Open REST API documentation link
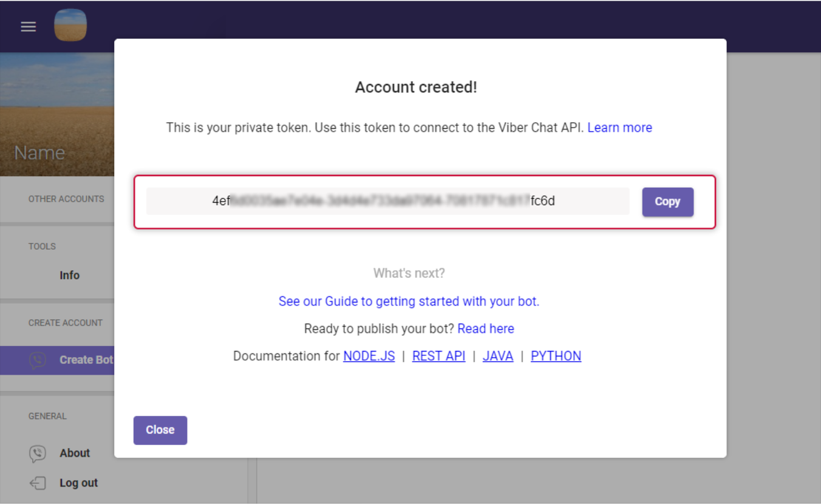This screenshot has width=821, height=504. coord(438,356)
